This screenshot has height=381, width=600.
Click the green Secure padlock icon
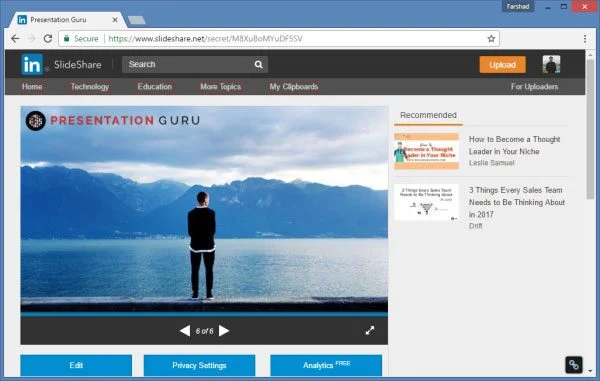pyautogui.click(x=67, y=38)
